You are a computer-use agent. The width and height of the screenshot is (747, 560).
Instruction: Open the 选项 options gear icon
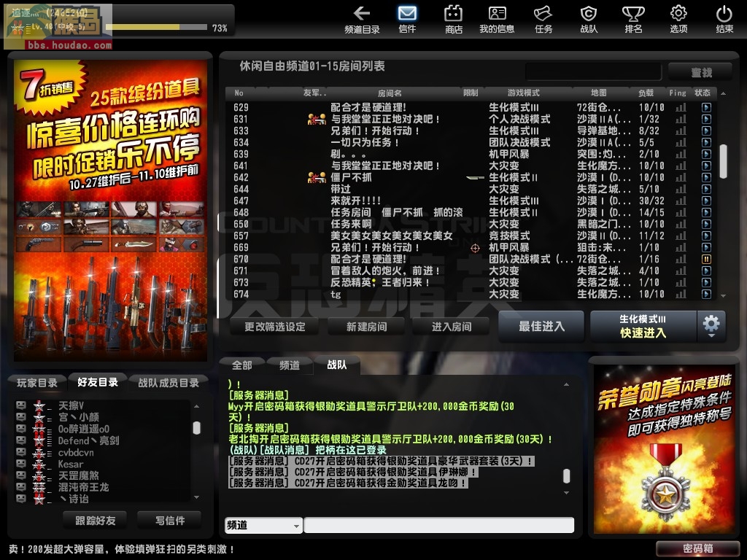click(x=679, y=20)
